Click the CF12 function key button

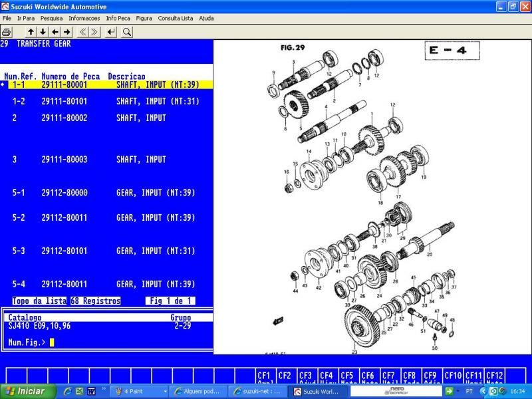tap(494, 376)
